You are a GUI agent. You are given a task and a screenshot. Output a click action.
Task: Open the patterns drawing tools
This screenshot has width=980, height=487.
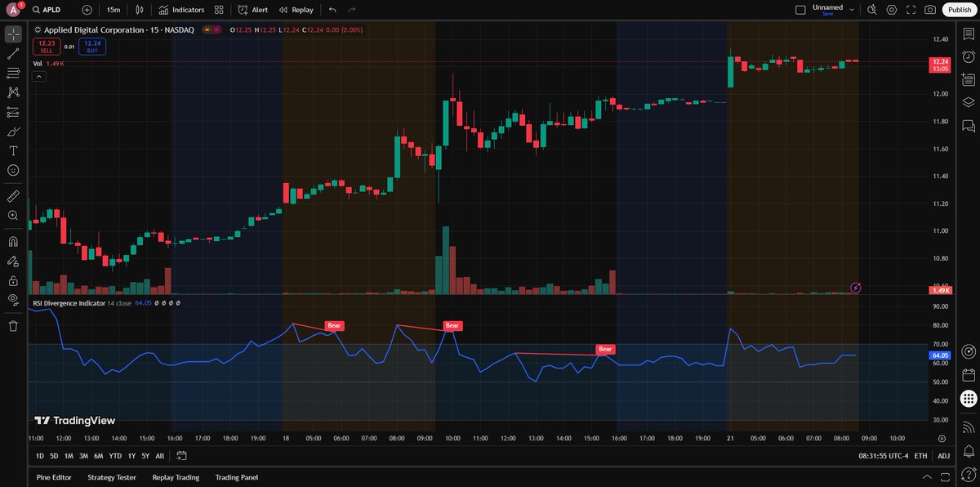[x=13, y=93]
